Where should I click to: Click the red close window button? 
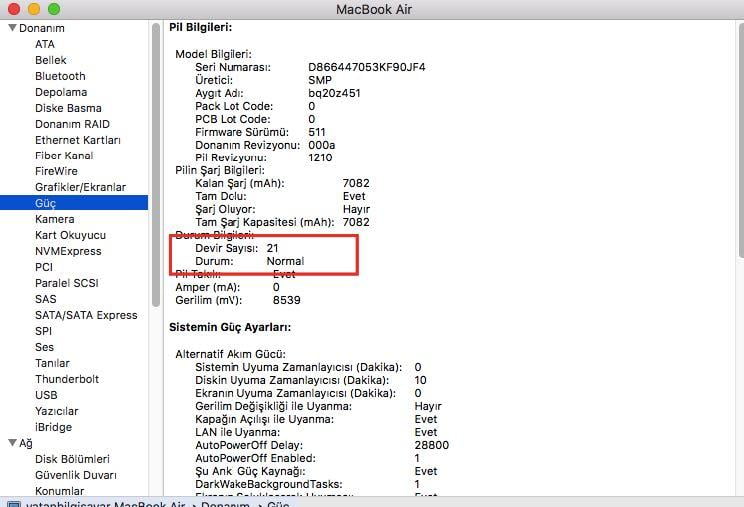point(15,9)
